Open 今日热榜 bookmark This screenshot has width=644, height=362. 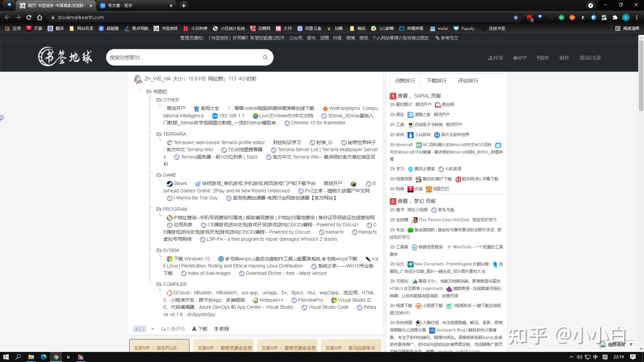(195, 28)
